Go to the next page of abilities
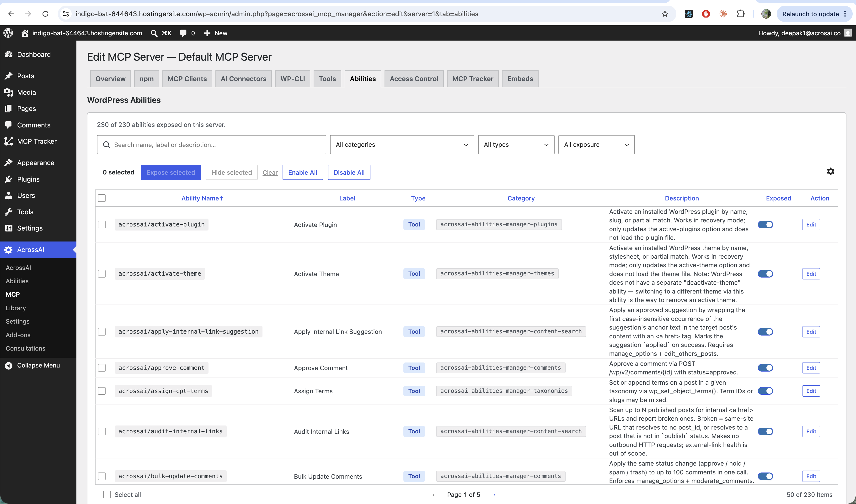The width and height of the screenshot is (856, 504). (494, 495)
